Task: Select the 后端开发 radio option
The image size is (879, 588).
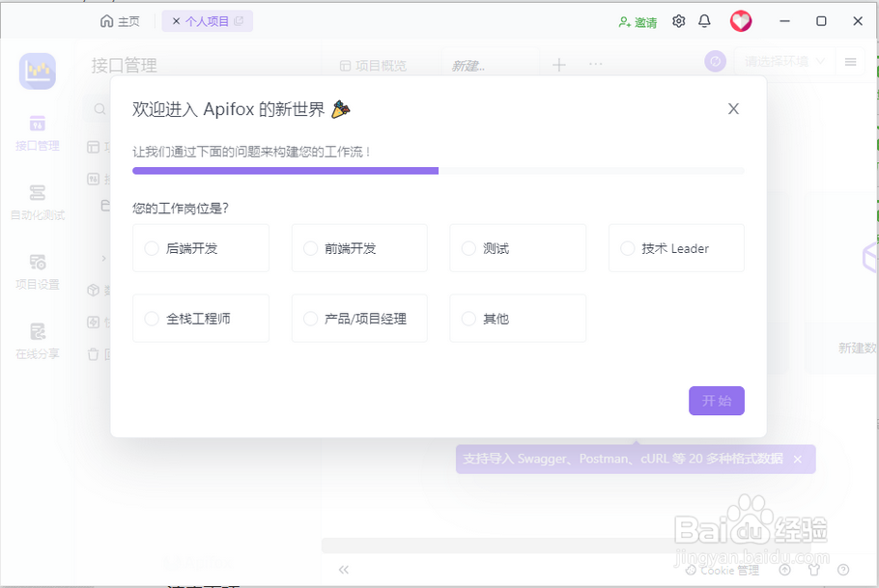Action: click(x=201, y=248)
